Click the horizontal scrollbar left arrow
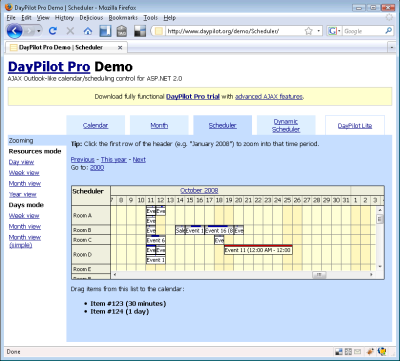Viewport: 400px width, 361px height. (115, 275)
